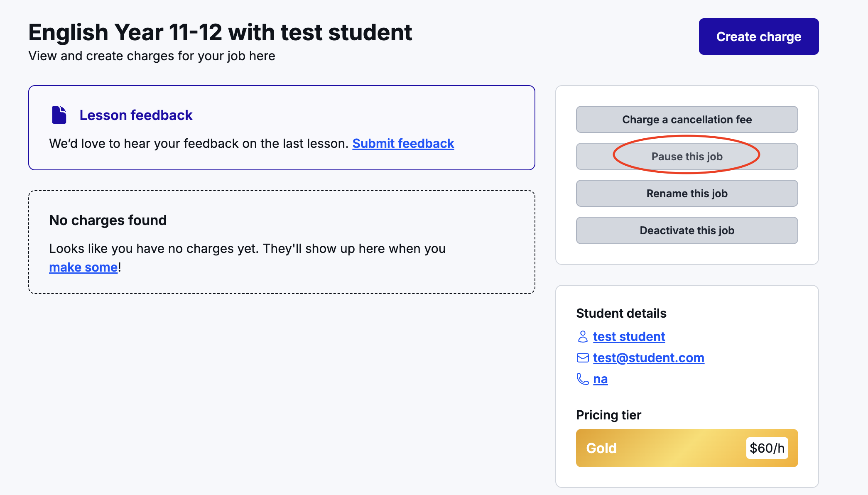This screenshot has height=495, width=868.
Task: Click the Lesson feedback document icon
Action: 59,115
